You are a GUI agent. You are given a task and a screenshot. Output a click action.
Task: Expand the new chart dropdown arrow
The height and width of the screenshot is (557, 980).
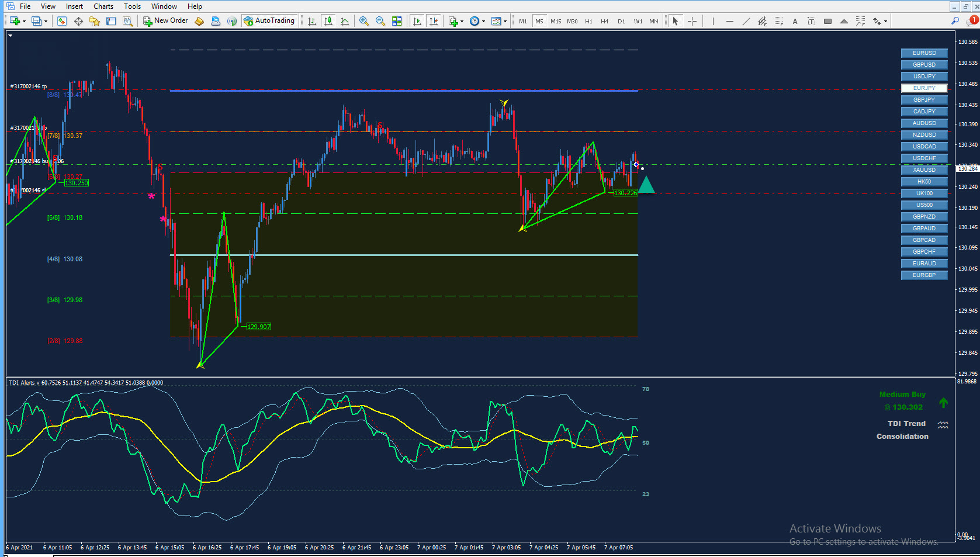[x=24, y=22]
